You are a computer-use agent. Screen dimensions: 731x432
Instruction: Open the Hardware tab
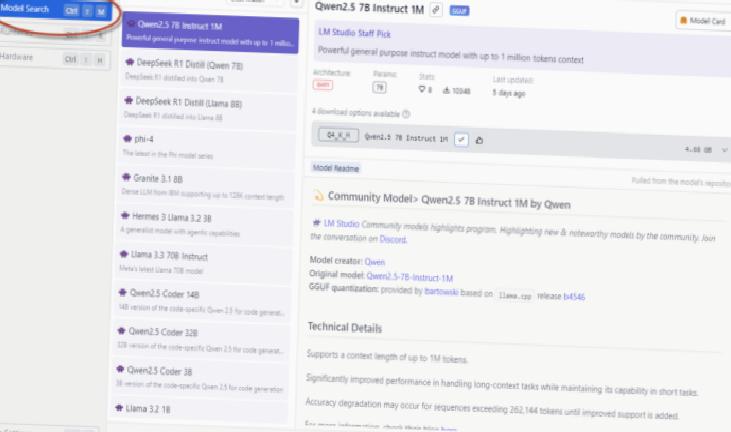[55, 59]
